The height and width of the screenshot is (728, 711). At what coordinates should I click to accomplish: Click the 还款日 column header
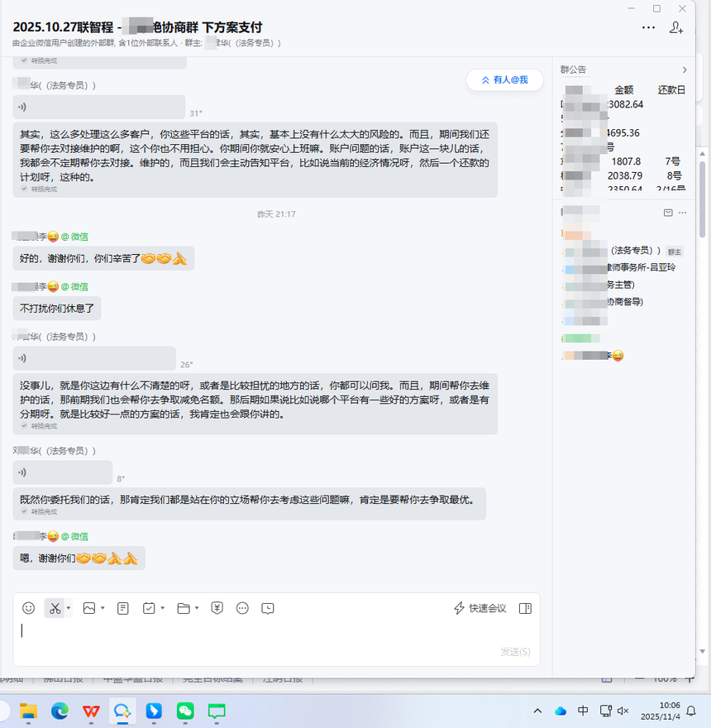click(x=671, y=90)
